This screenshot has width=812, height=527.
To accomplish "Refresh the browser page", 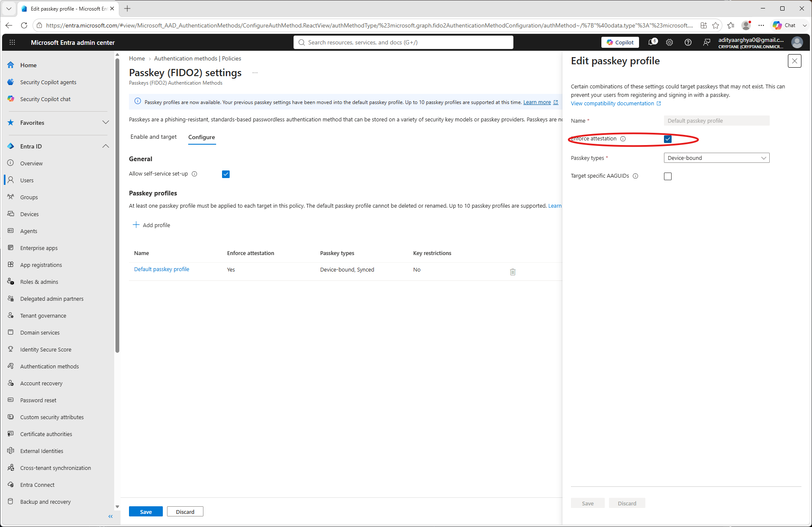I will coord(24,25).
